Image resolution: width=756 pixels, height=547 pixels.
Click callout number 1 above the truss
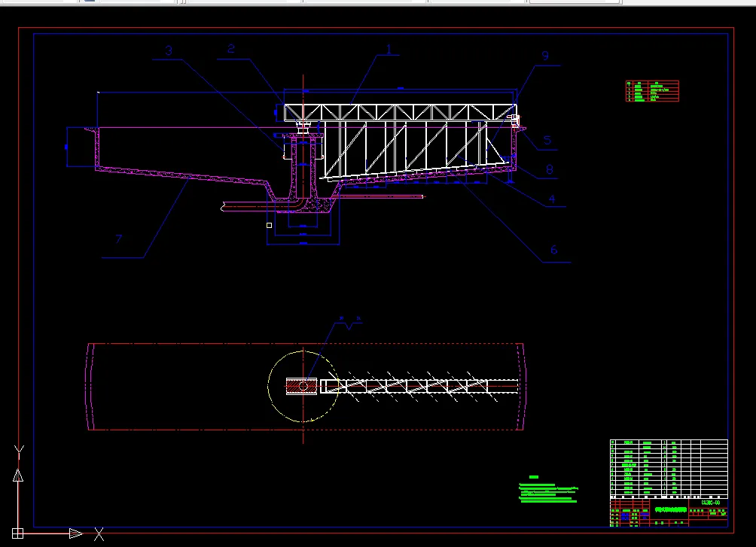coord(389,49)
